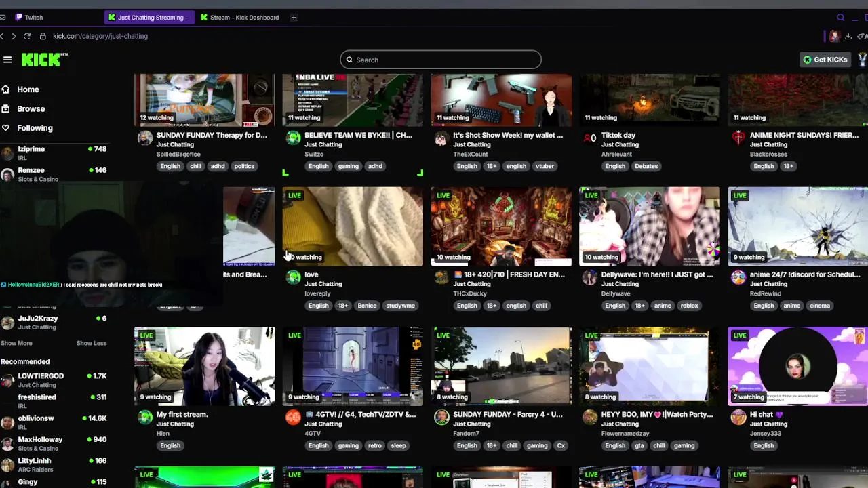Open Browse in the sidebar
Viewport: 868px width, 488px height.
click(x=31, y=109)
